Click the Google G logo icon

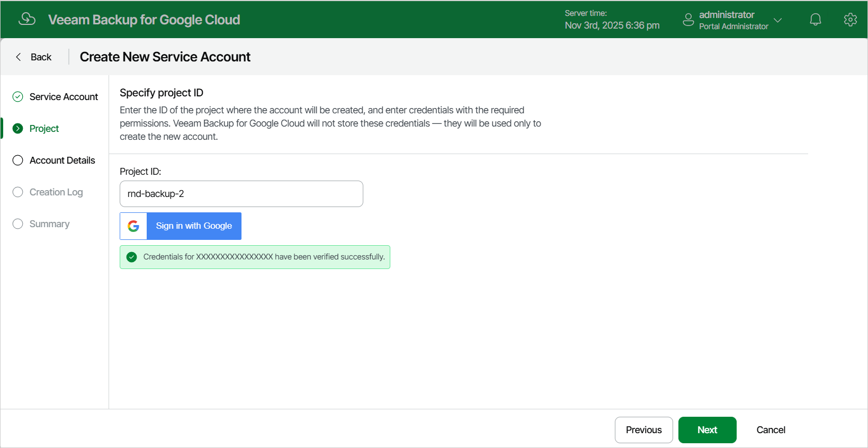(133, 226)
